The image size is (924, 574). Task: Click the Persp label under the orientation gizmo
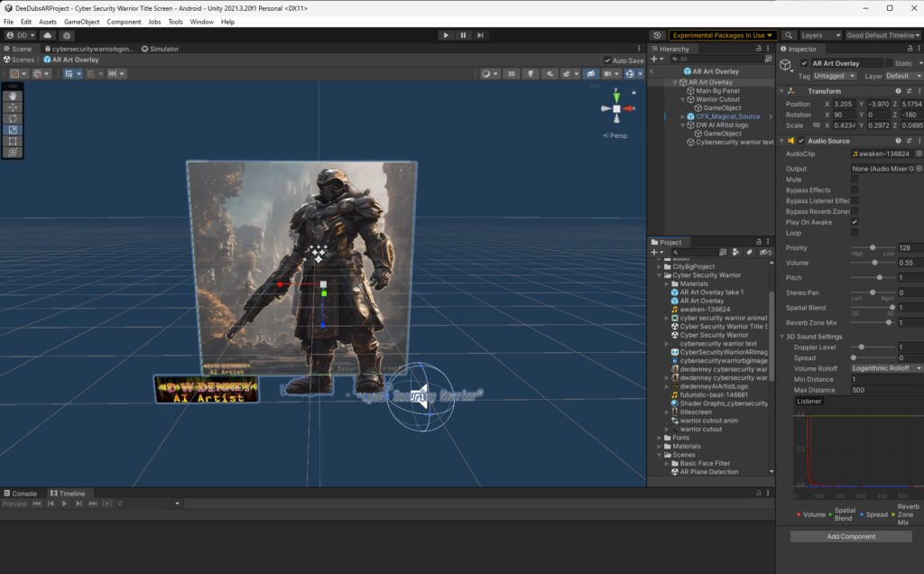coord(615,135)
